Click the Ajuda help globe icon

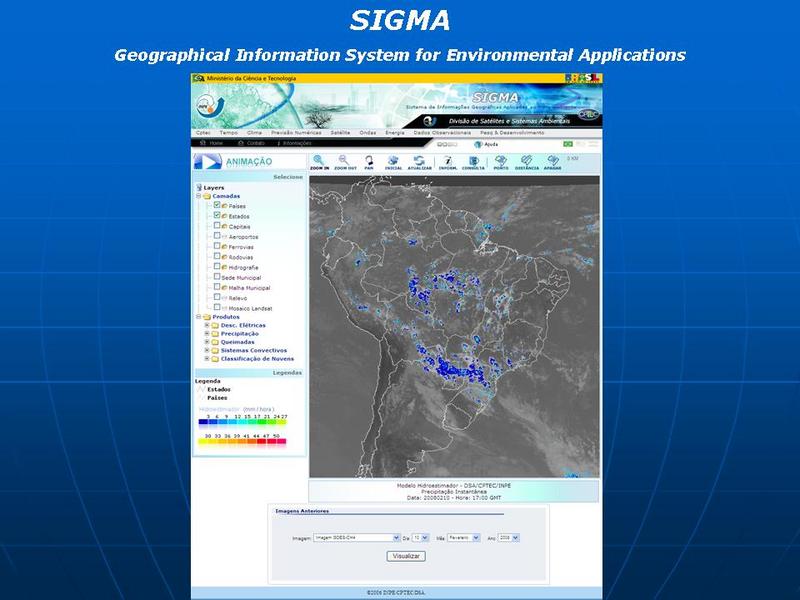click(478, 144)
